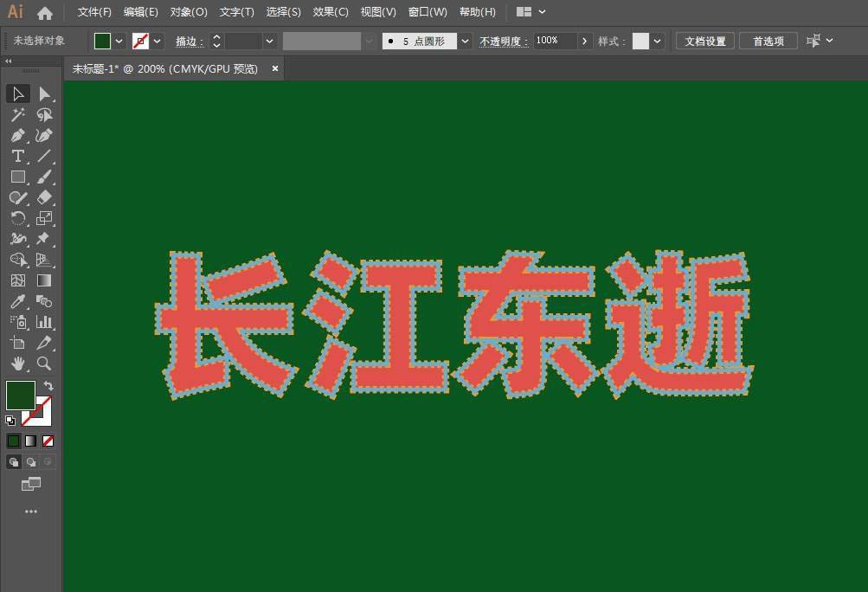Select the Lasso tool

click(44, 114)
